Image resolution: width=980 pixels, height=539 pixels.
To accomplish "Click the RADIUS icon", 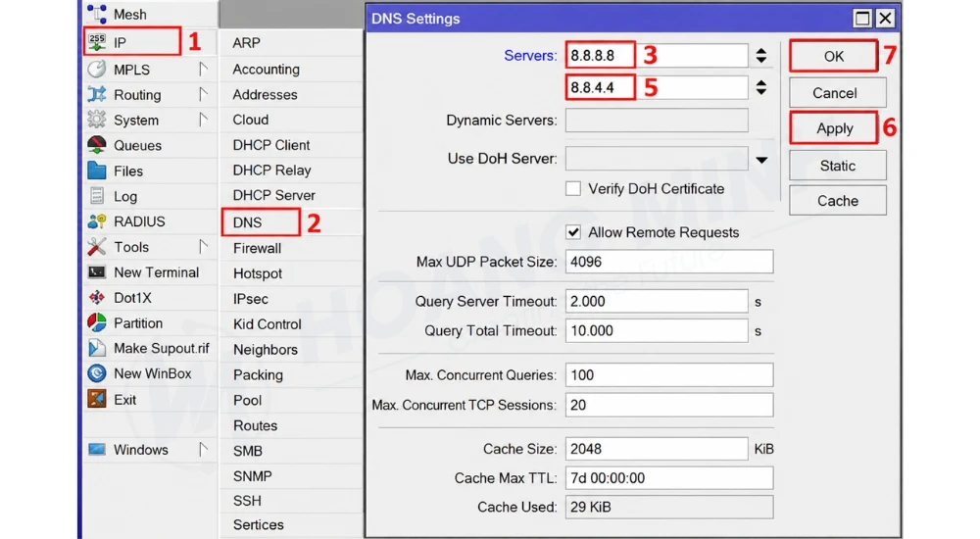I will (97, 221).
